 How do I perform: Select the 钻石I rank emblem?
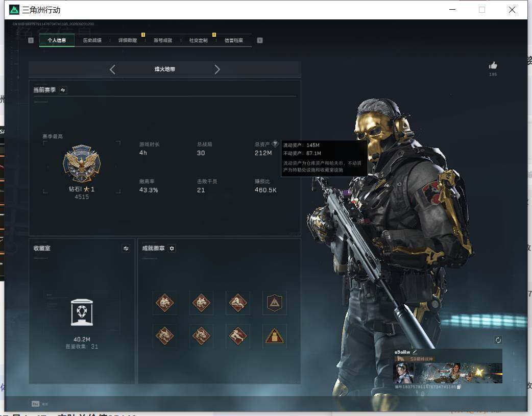point(82,163)
